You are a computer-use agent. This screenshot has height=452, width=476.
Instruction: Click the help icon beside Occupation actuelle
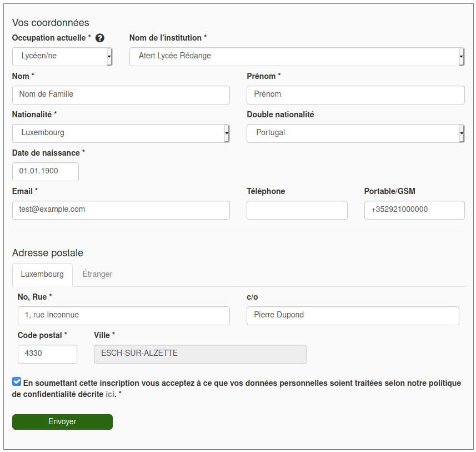tap(99, 38)
